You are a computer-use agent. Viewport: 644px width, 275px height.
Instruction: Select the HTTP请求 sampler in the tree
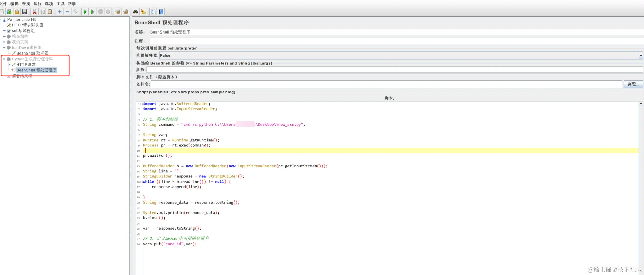(x=26, y=64)
